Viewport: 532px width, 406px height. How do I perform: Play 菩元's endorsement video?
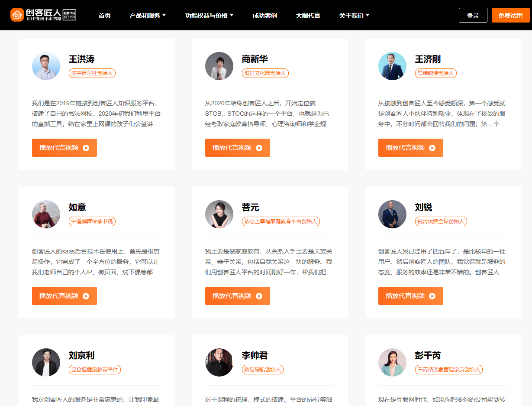click(238, 296)
